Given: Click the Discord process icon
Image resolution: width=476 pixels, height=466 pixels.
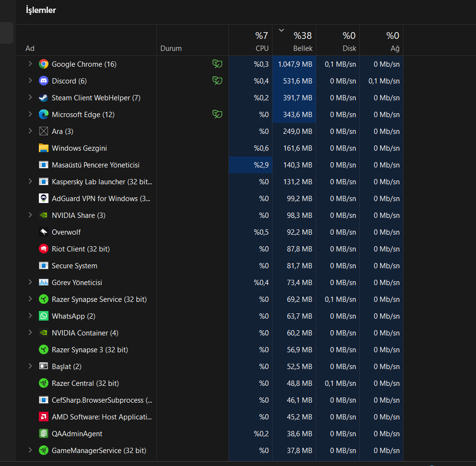Looking at the screenshot, I should pyautogui.click(x=44, y=81).
